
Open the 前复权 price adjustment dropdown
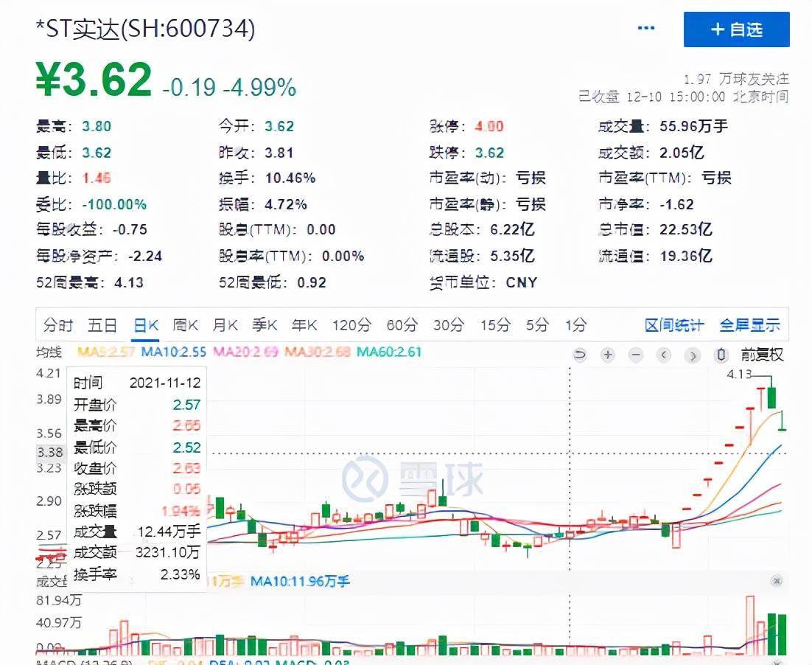[x=764, y=355]
